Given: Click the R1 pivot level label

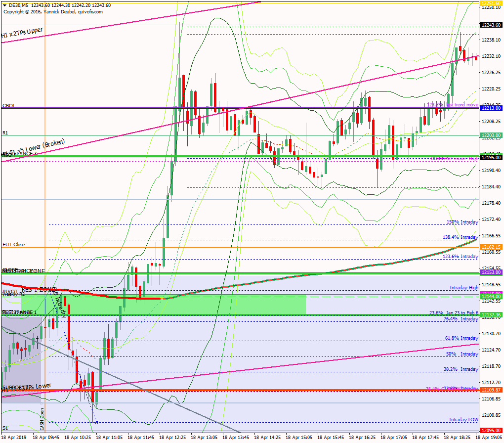Looking at the screenshot, I should (x=5, y=133).
